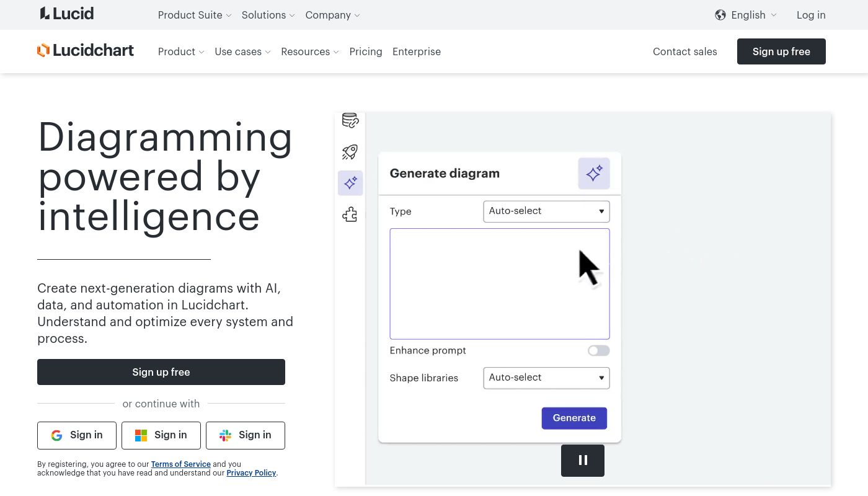This screenshot has width=868, height=496.
Task: Expand the Product menu
Action: point(181,51)
